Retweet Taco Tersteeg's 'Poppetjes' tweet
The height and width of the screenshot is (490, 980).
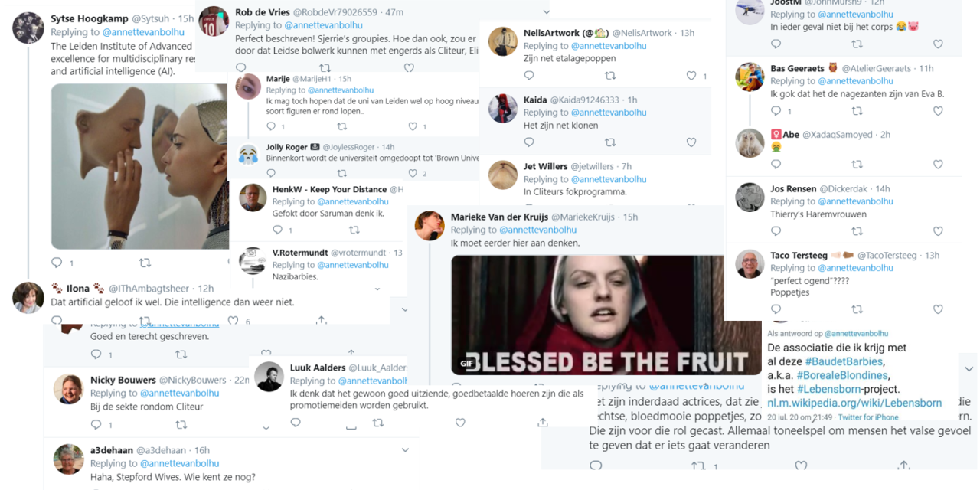(x=857, y=309)
